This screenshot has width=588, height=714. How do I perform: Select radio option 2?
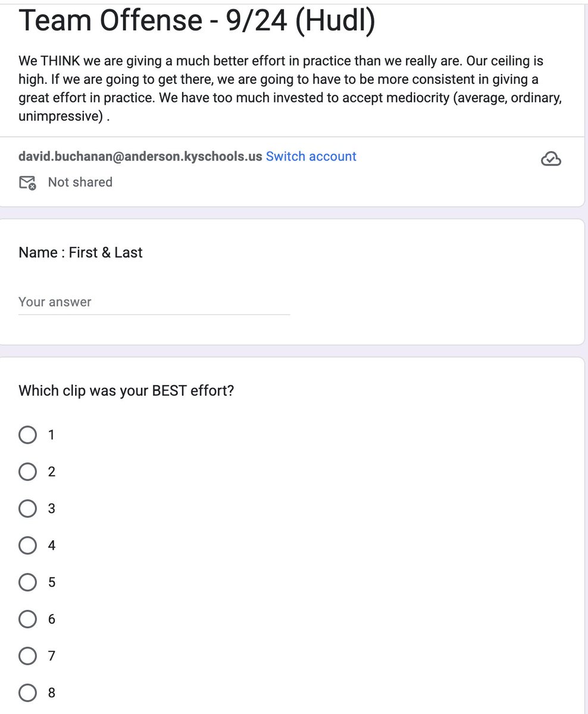(x=27, y=472)
